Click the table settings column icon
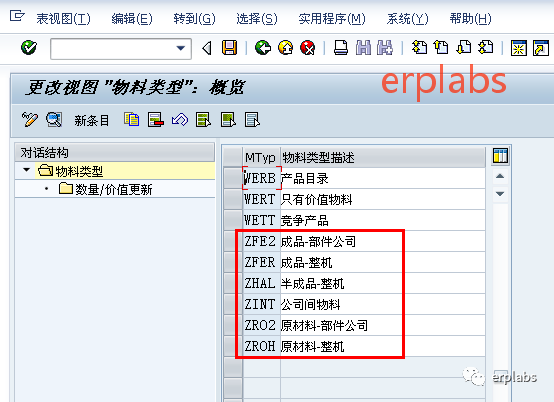This screenshot has width=554, height=402. [x=500, y=156]
